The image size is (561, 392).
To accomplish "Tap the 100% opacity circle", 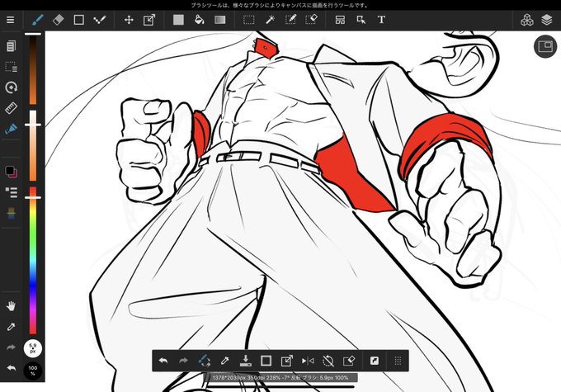I will pyautogui.click(x=32, y=371).
